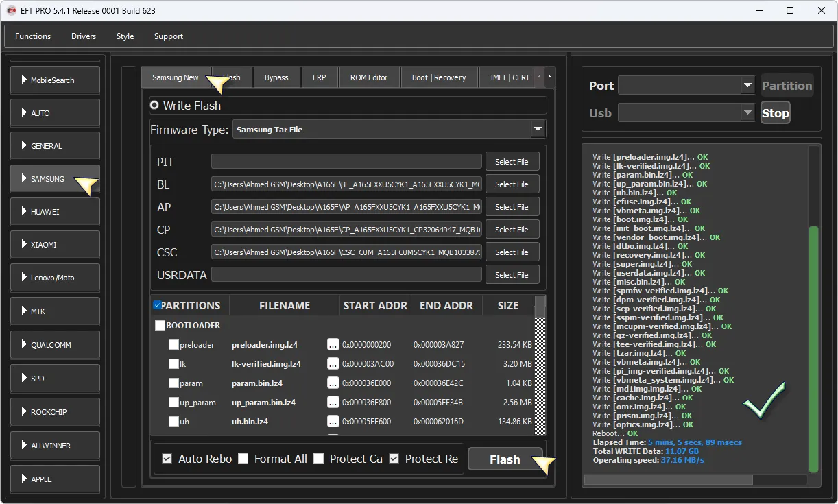The width and height of the screenshot is (838, 504).
Task: Check the BOOTLOADER partition group checkbox
Action: 160,326
